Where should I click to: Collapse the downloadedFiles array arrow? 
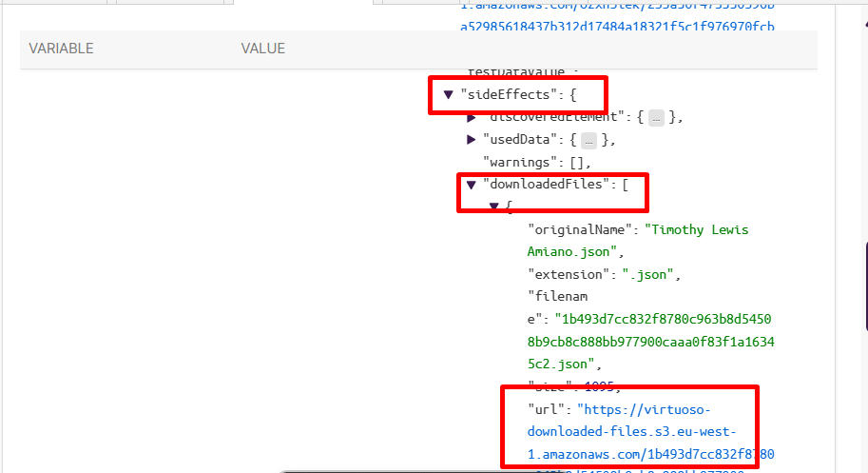click(471, 185)
